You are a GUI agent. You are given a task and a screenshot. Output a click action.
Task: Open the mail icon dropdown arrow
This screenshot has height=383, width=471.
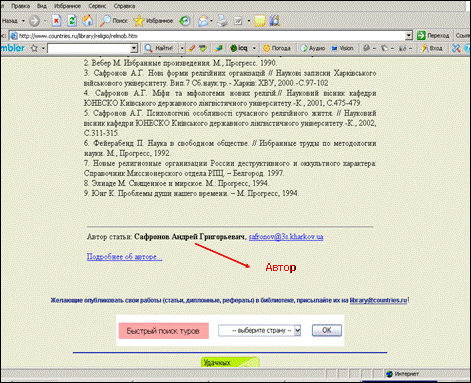pos(211,21)
